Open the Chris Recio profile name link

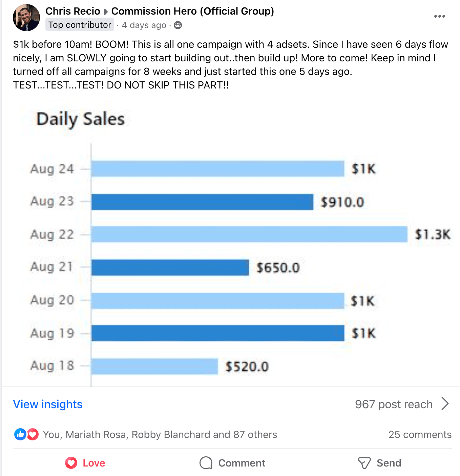[73, 11]
